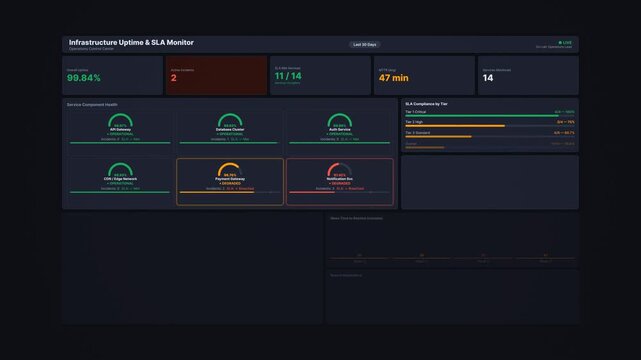This screenshot has height=360, width=641.
Task: Select the Auth Service name label
Action: pyautogui.click(x=339, y=130)
